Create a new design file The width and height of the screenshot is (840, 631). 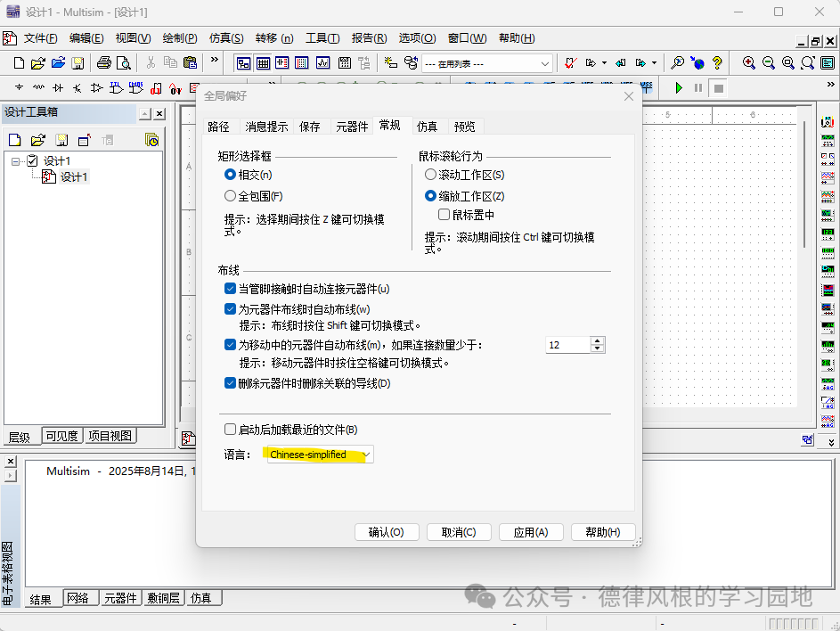point(19,63)
